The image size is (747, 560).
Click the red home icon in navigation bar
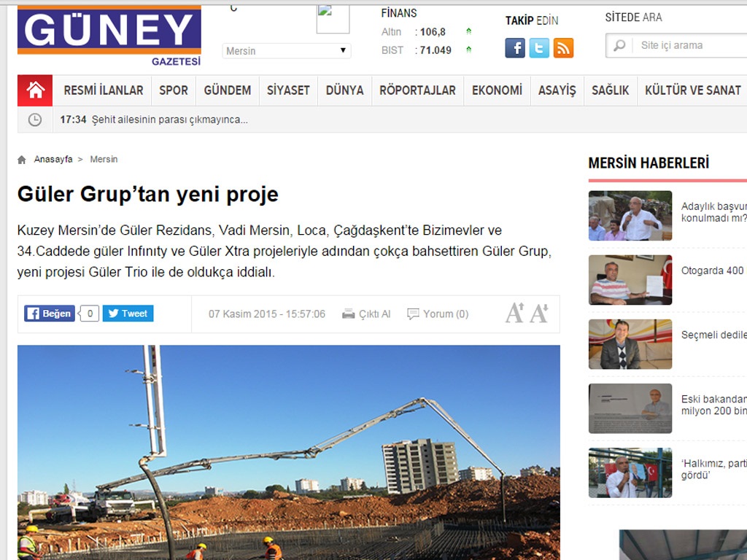35,90
